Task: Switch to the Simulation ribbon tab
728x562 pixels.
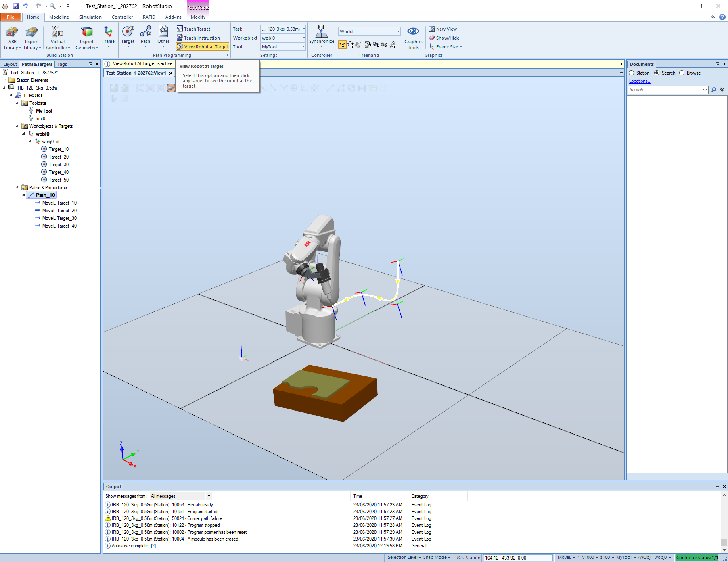Action: tap(90, 17)
